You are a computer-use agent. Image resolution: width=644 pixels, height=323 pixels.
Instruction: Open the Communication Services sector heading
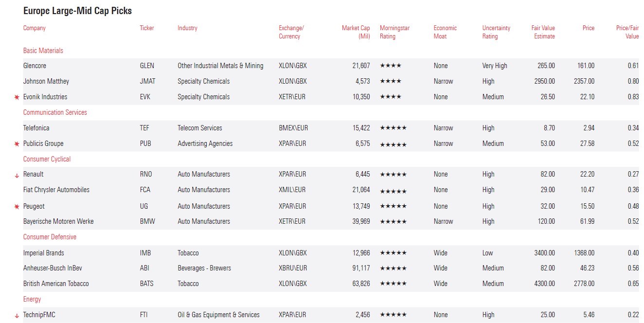[55, 112]
